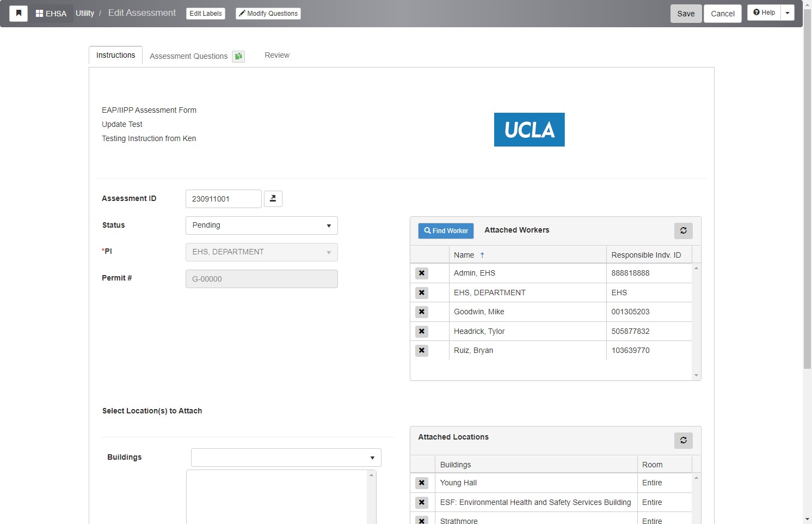Click the Assessment ID input field
The image size is (812, 524).
coord(224,199)
